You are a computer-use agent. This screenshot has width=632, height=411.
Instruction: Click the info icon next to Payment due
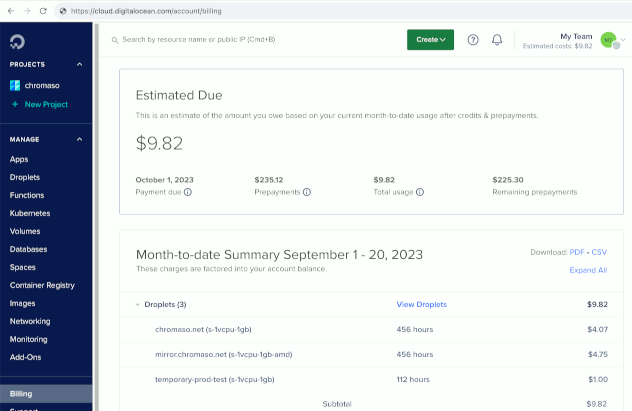[x=188, y=192]
